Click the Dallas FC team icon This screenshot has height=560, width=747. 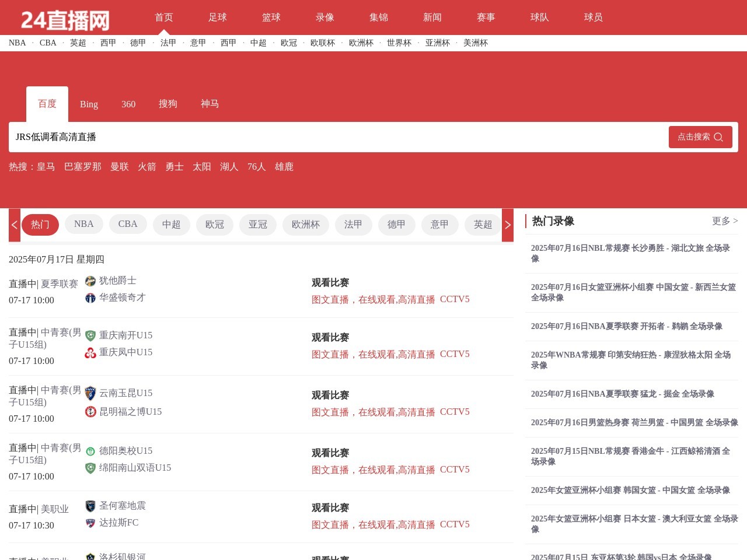click(x=90, y=523)
